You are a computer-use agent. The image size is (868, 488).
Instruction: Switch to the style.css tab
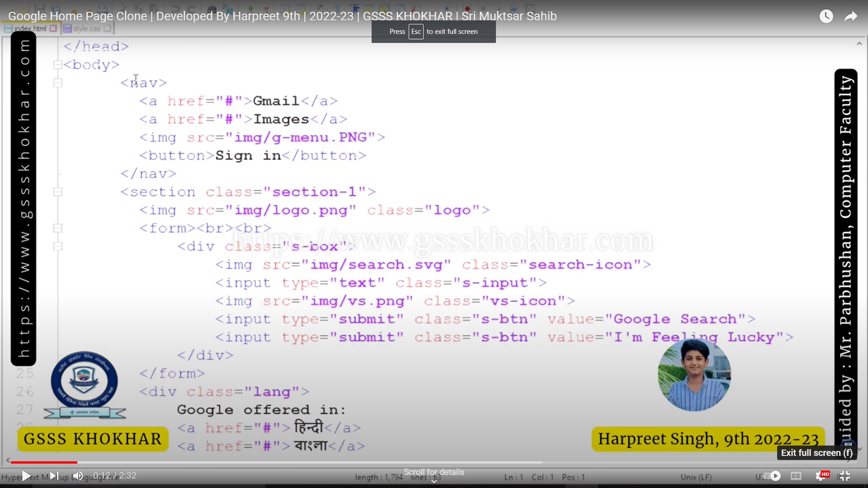pos(86,28)
